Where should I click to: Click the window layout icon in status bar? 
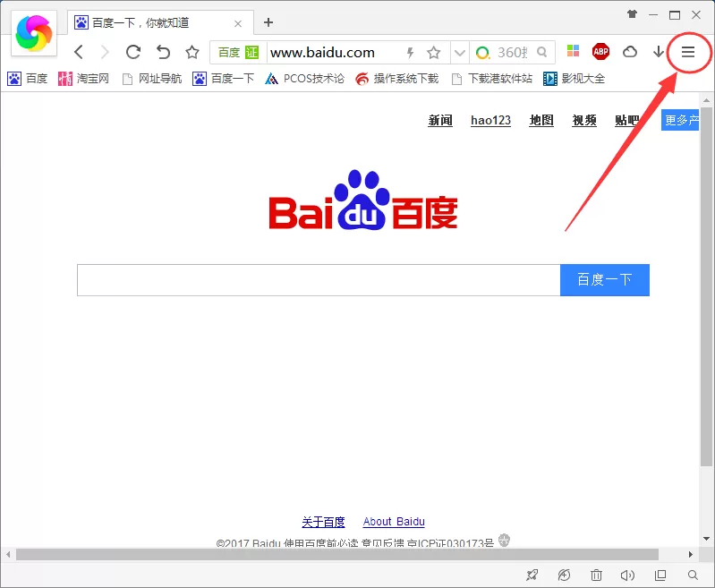(x=660, y=575)
